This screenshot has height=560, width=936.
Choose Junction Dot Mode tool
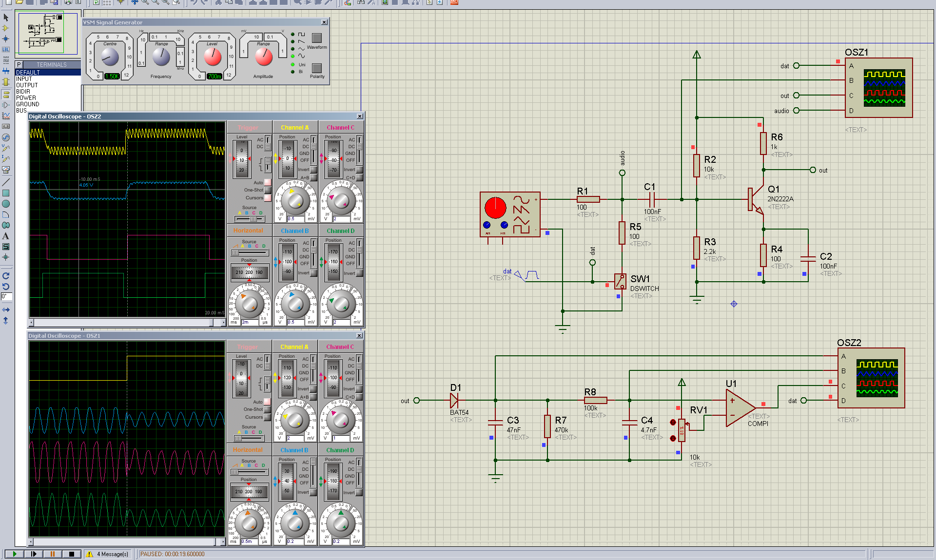[x=6, y=39]
